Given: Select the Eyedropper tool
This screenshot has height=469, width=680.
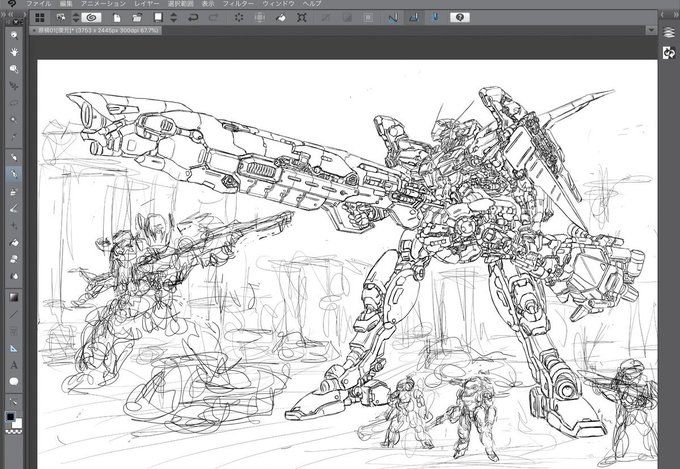Looking at the screenshot, I should (14, 138).
